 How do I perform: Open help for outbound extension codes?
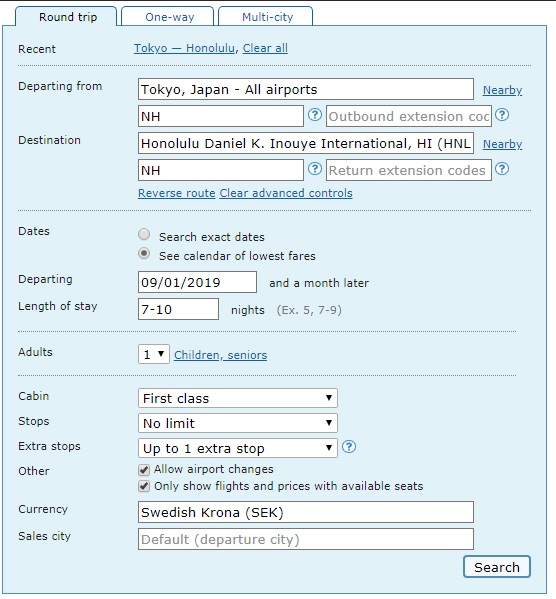pyautogui.click(x=502, y=115)
